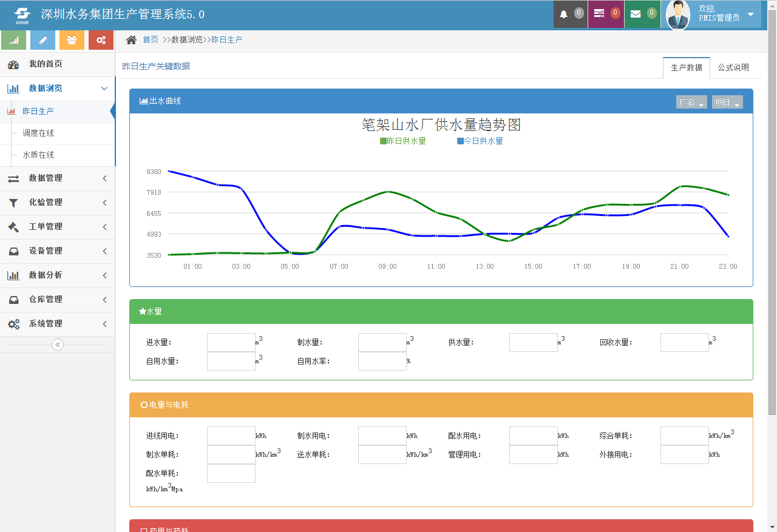Collapse the sidebar with the « arrow
777x532 pixels.
click(57, 344)
